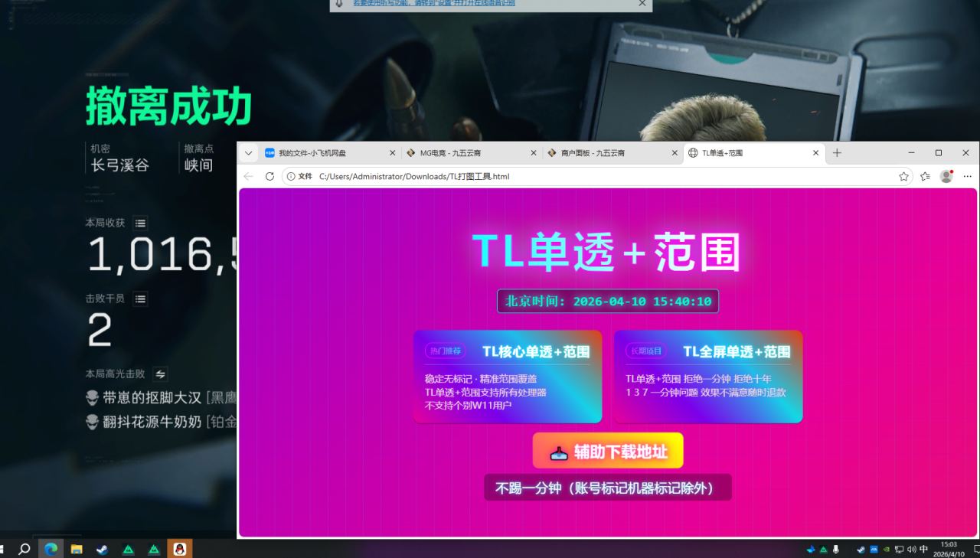Reload the page with the refresh icon
980x558 pixels.
269,176
